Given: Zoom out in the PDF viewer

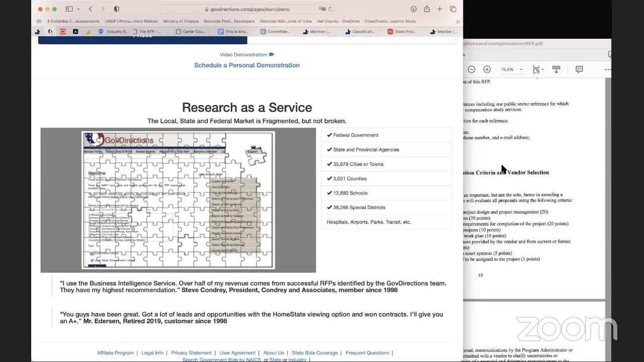Looking at the screenshot, I should pos(471,69).
